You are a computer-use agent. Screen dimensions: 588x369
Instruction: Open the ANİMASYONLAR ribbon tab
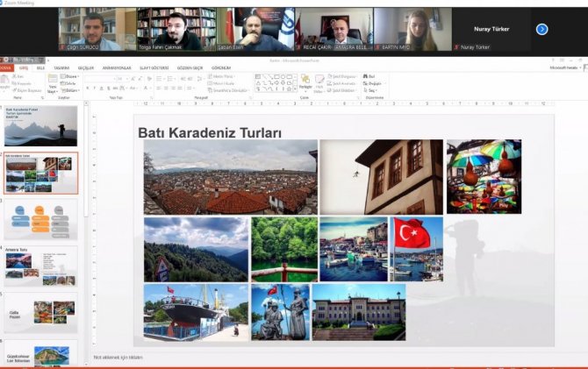click(x=117, y=67)
